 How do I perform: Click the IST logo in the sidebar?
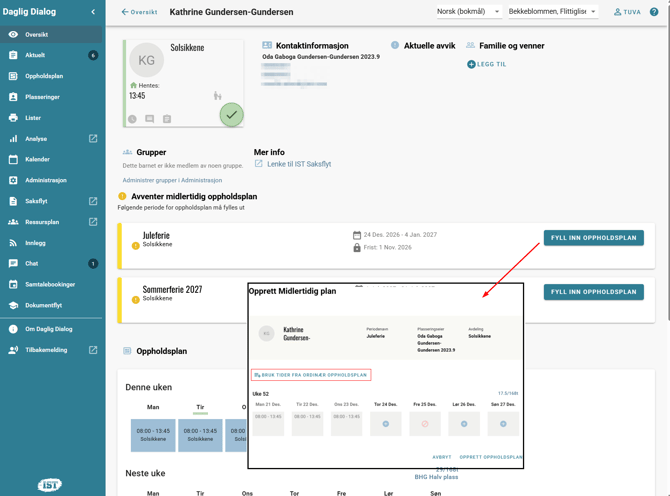50,485
